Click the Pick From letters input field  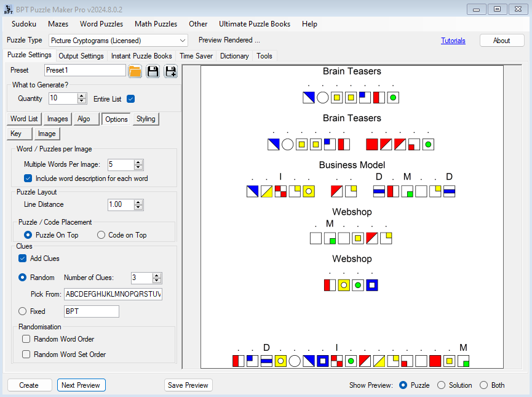click(113, 294)
